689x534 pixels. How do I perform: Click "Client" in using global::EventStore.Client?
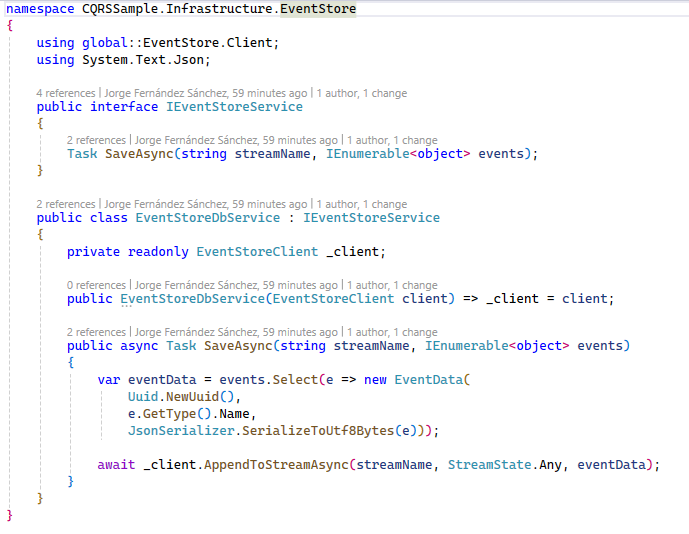250,43
